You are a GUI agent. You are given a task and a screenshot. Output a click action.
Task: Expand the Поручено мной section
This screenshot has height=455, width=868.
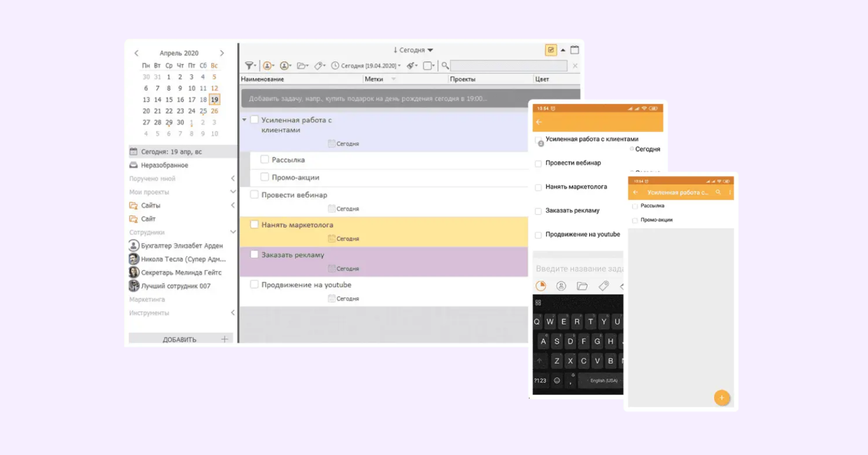pyautogui.click(x=233, y=178)
